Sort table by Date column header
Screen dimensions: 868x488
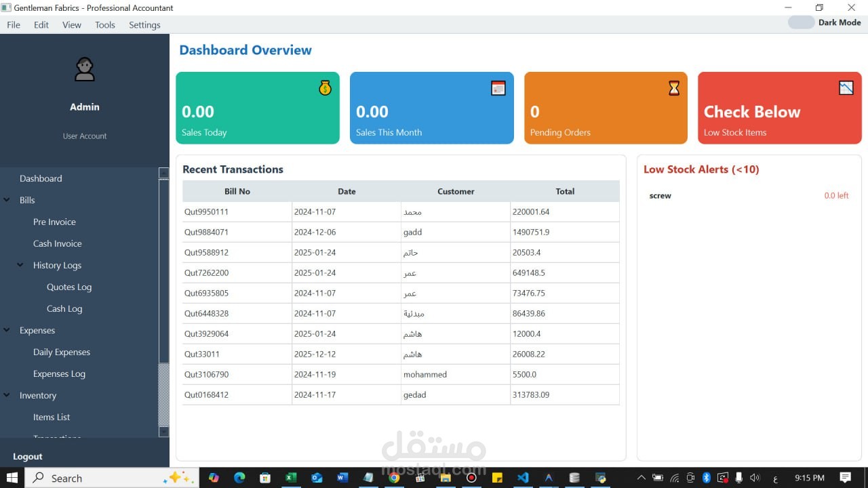(347, 191)
